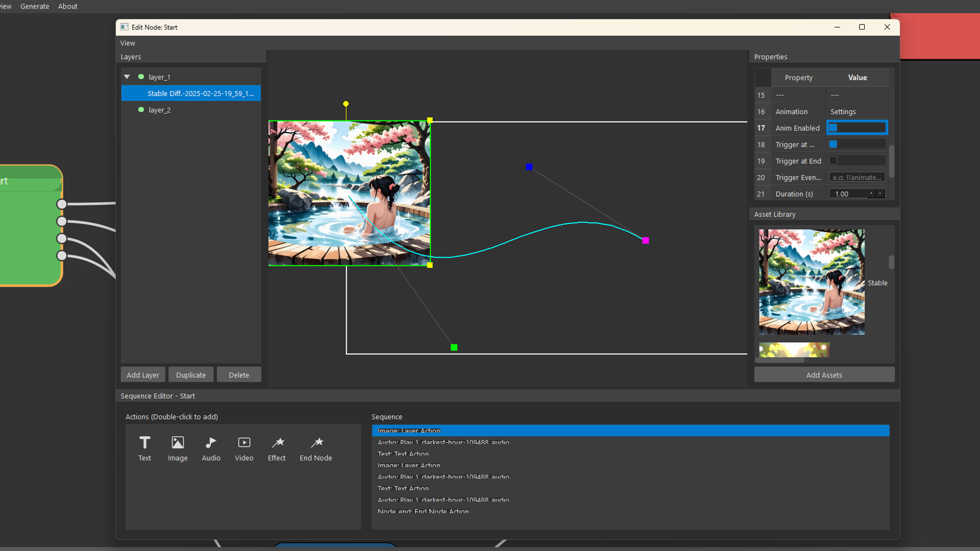Screen dimensions: 980x551
Task: Add an Audio action from Actions panel
Action: point(211,448)
